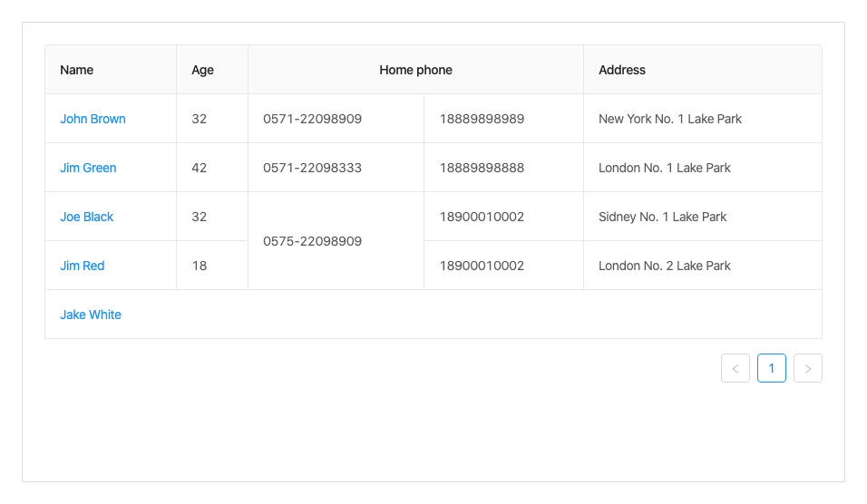This screenshot has height=504, width=867.
Task: Click the Sidney No. 1 Lake Park address
Action: pos(663,217)
